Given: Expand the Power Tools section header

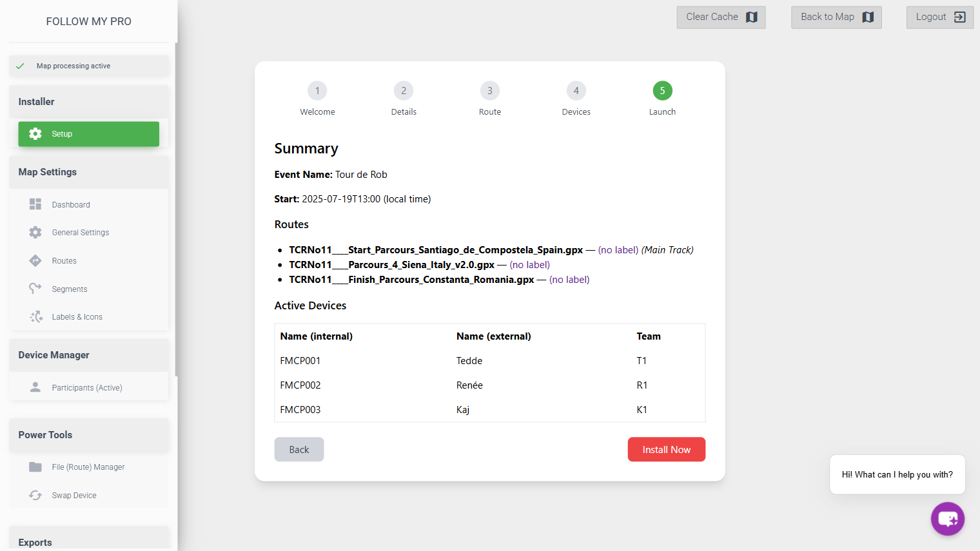Looking at the screenshot, I should pos(88,435).
